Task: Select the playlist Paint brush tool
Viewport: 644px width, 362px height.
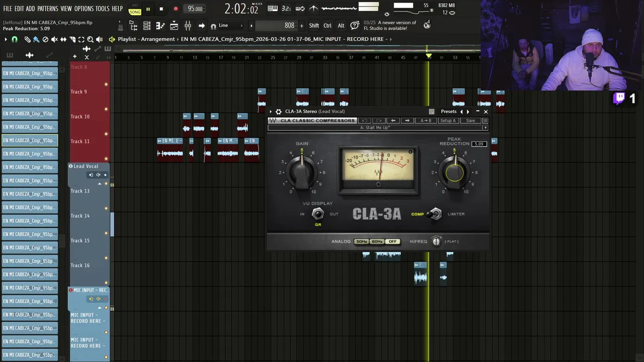Action: pos(36,39)
